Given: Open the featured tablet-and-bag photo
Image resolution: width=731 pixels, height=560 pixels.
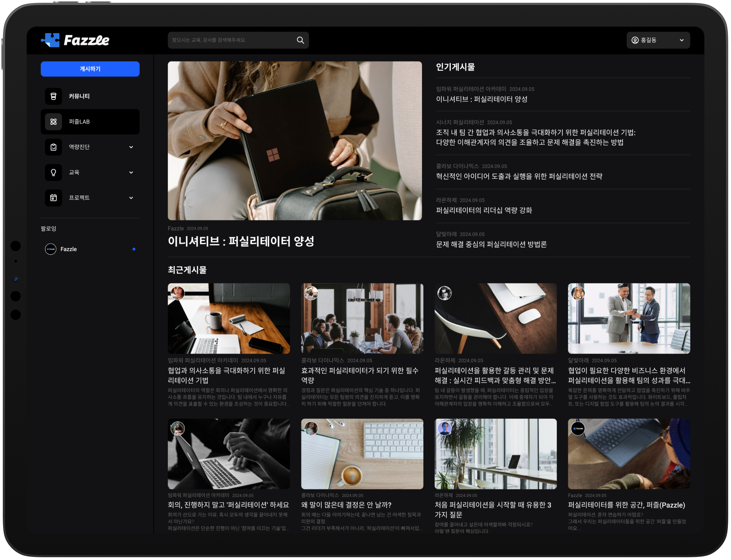Looking at the screenshot, I should (295, 141).
